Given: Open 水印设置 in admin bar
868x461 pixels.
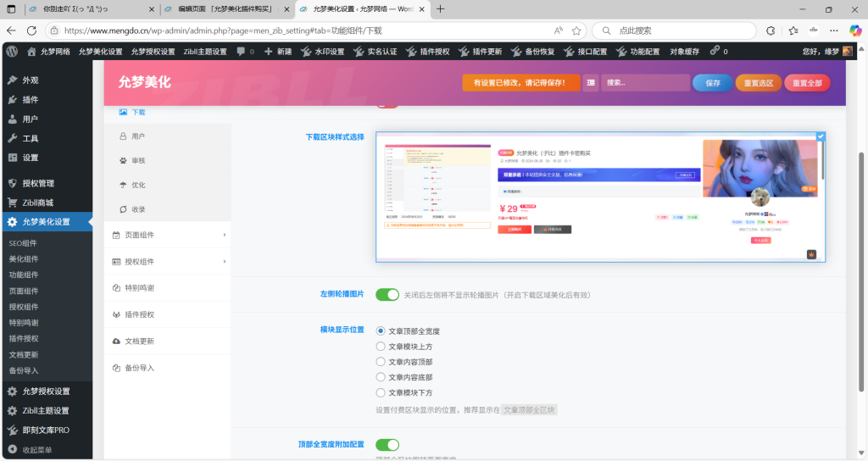Looking at the screenshot, I should [x=323, y=52].
